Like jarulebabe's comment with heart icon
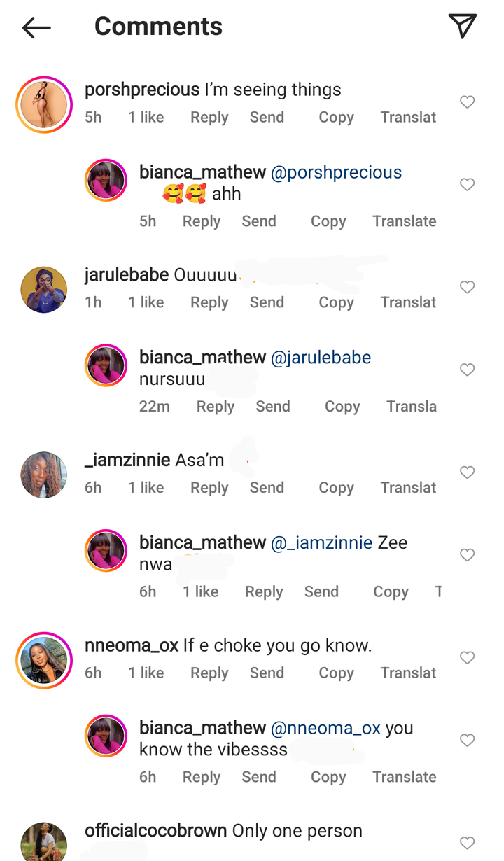The width and height of the screenshot is (504, 861). click(467, 288)
